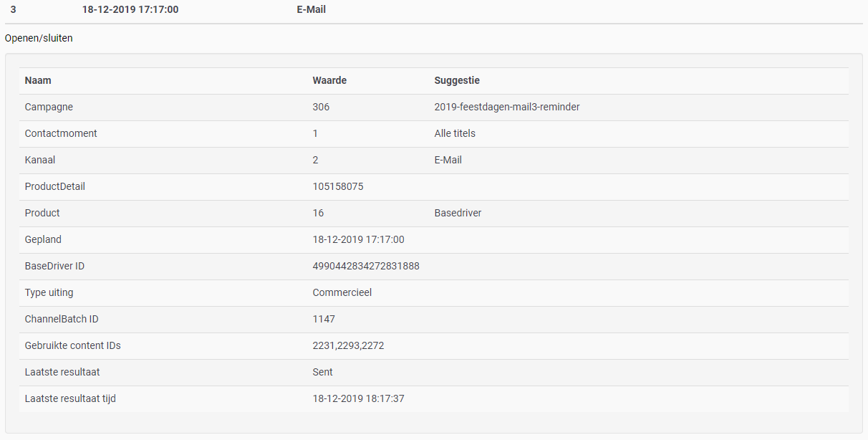868x440 pixels.
Task: Select the Campagne row label
Action: click(49, 107)
